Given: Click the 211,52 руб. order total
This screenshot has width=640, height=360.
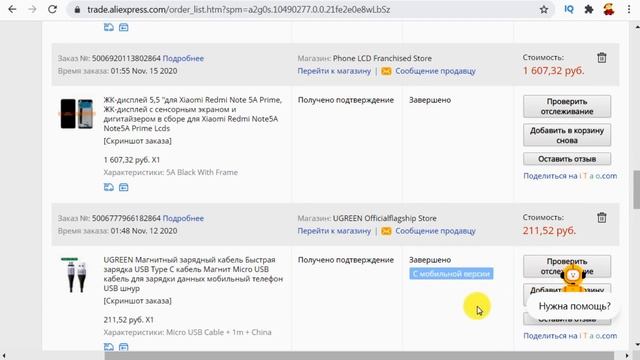Looking at the screenshot, I should click(549, 231).
